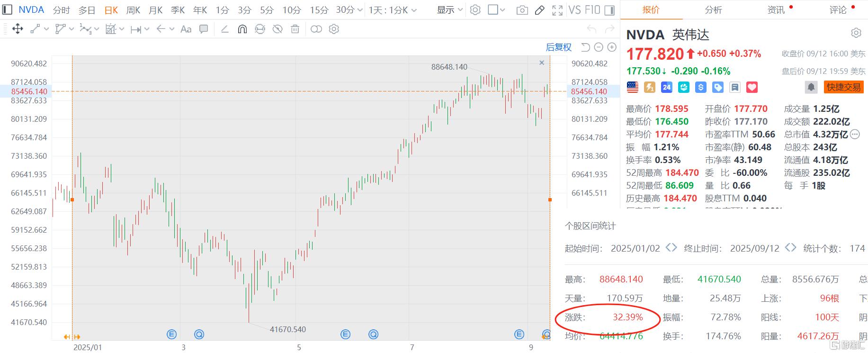Switch chart to 15分 interval
The image size is (868, 353).
pos(319,10)
